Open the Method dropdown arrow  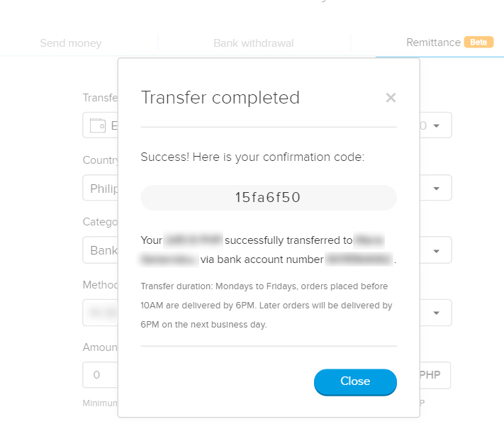[436, 313]
